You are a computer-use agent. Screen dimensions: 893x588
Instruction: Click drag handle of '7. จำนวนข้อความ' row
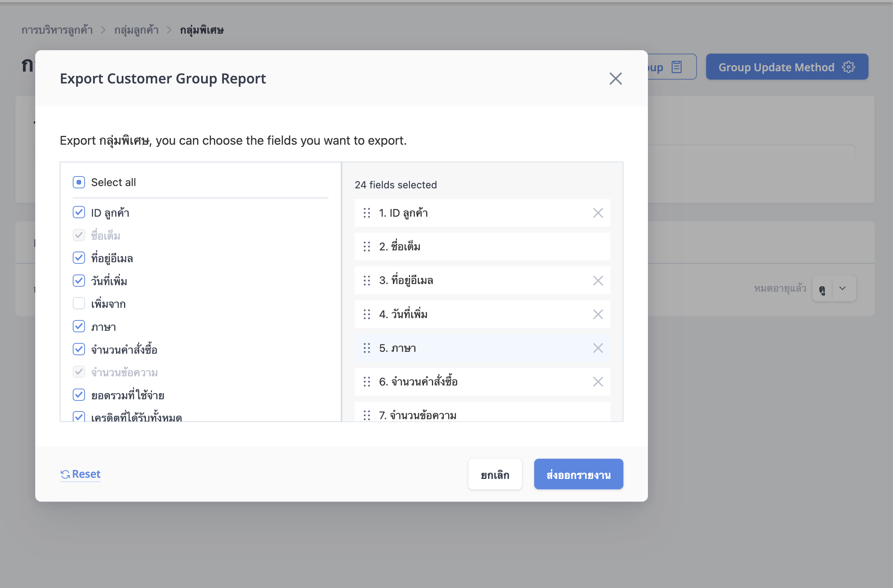367,415
